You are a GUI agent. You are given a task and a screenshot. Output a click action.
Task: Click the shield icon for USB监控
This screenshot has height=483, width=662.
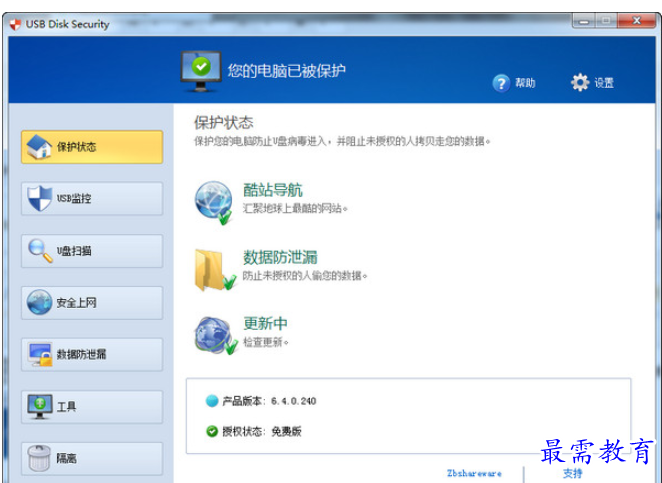39,198
